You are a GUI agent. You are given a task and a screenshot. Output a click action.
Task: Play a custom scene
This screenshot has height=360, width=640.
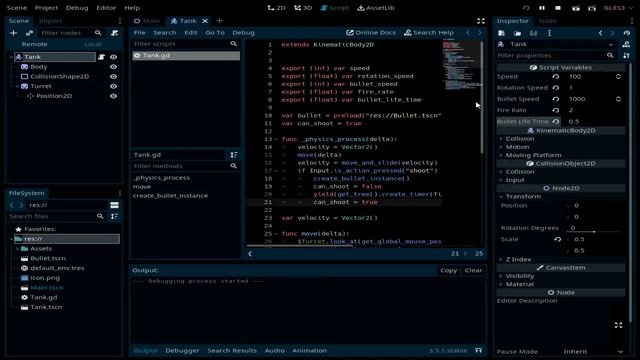(592, 8)
